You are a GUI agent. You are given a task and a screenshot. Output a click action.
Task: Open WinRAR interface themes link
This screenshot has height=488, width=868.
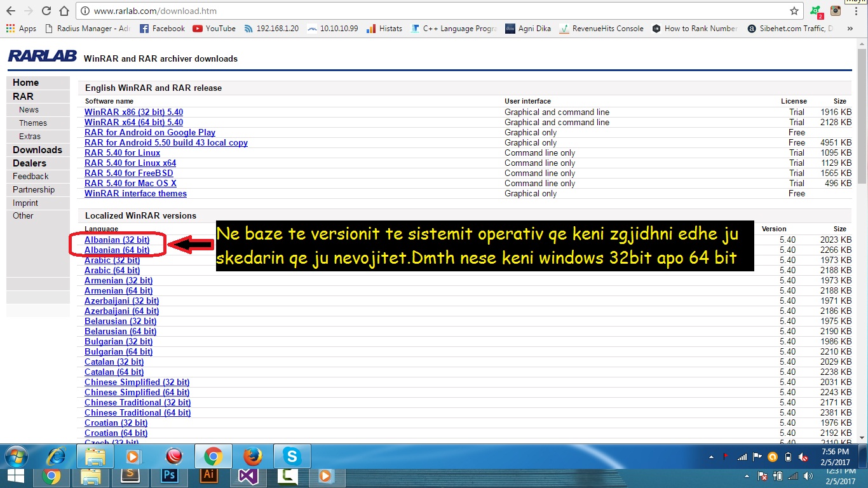[x=135, y=193]
